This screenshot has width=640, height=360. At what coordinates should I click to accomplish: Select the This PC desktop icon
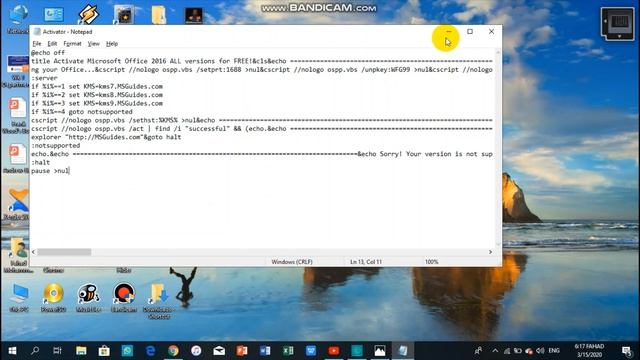tap(19, 298)
